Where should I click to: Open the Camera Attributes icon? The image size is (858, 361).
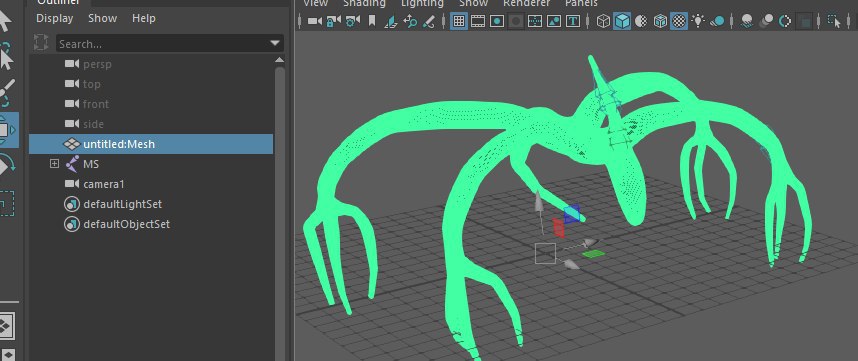click(353, 21)
